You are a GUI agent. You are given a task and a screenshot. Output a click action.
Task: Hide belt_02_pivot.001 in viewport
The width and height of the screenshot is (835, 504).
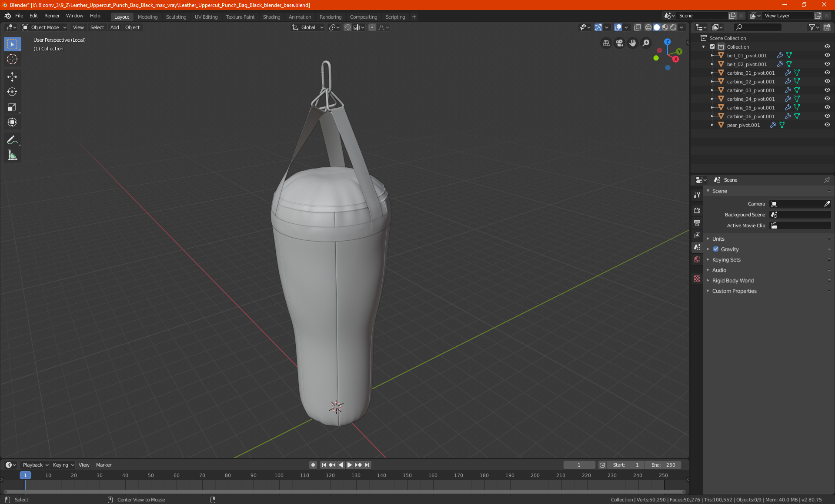(x=827, y=64)
